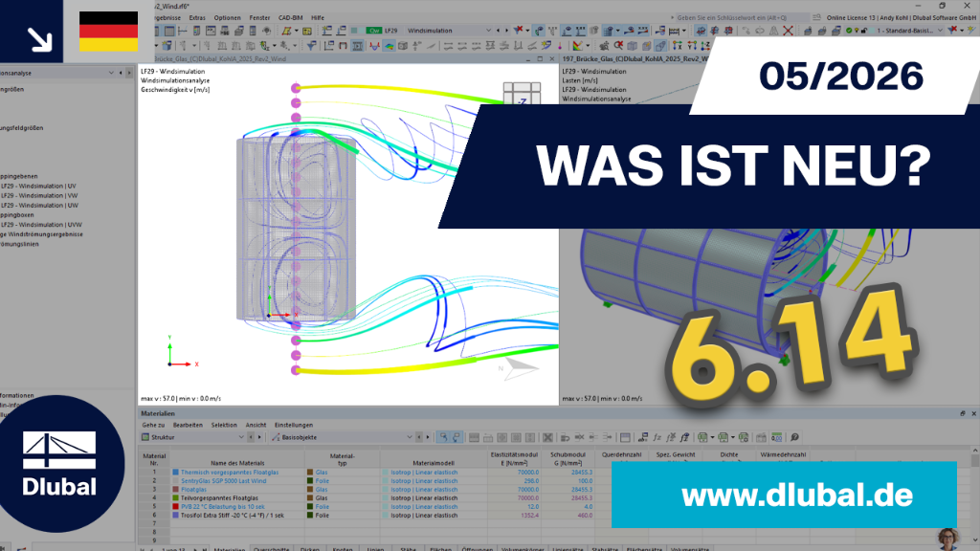Click the funnel filter icon in second toolbar
This screenshot has width=980, height=551.
coord(311,46)
